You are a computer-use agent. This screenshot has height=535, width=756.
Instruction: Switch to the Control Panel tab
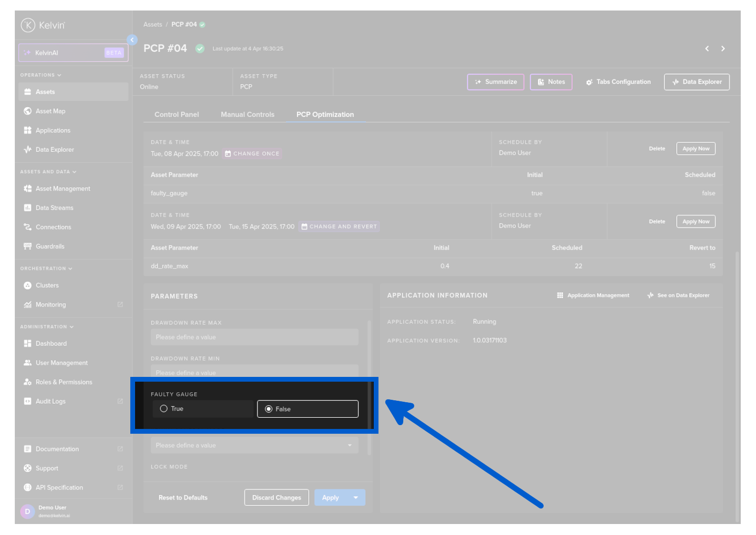(177, 115)
